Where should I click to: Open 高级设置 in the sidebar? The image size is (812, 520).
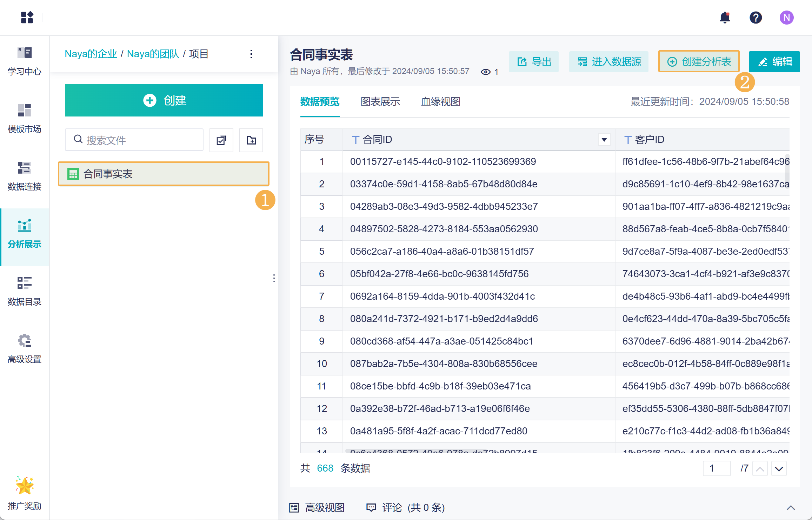coord(25,349)
